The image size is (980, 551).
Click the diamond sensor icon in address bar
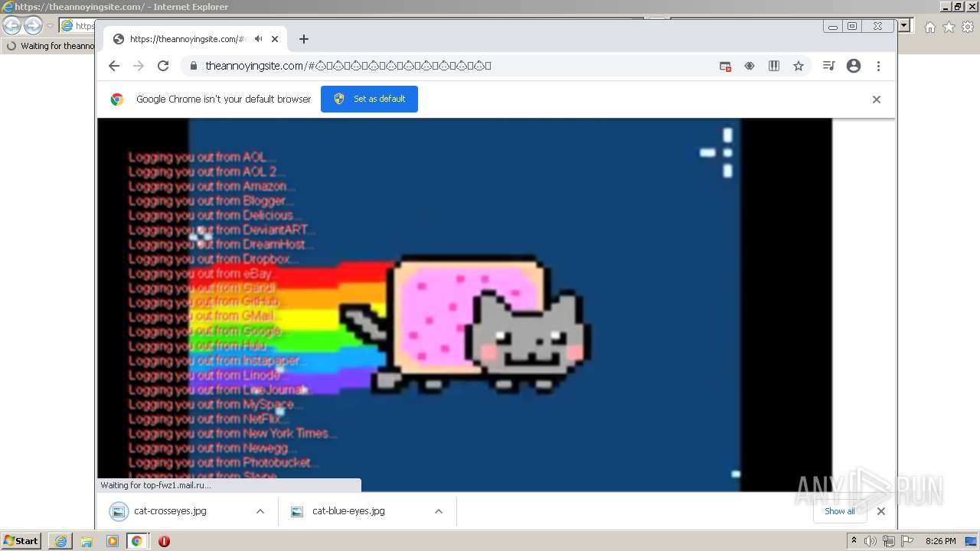point(750,66)
